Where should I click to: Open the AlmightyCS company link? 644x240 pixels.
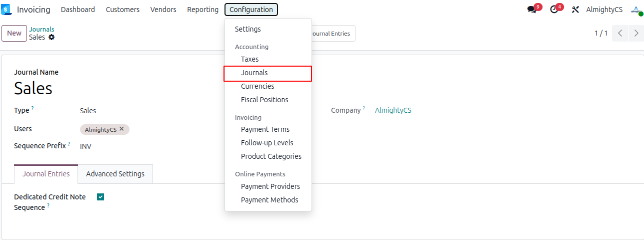(393, 110)
